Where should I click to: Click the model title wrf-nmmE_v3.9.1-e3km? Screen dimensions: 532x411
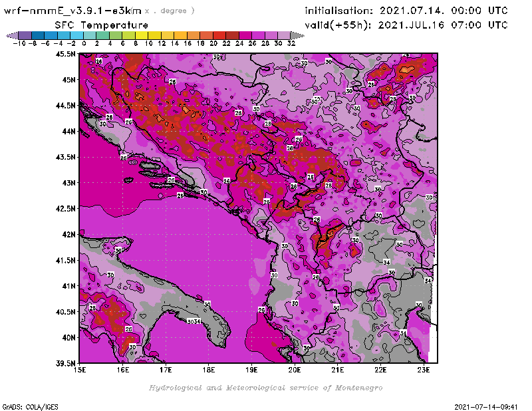click(72, 11)
